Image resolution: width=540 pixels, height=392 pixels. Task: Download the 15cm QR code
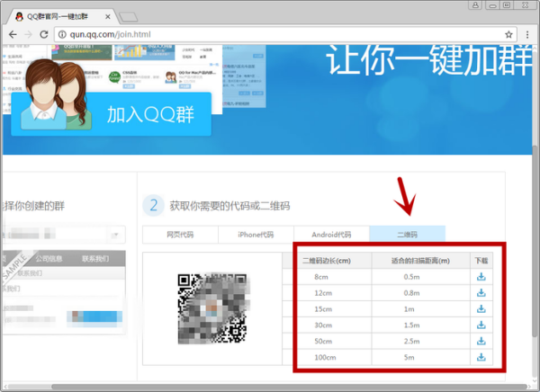pos(481,309)
